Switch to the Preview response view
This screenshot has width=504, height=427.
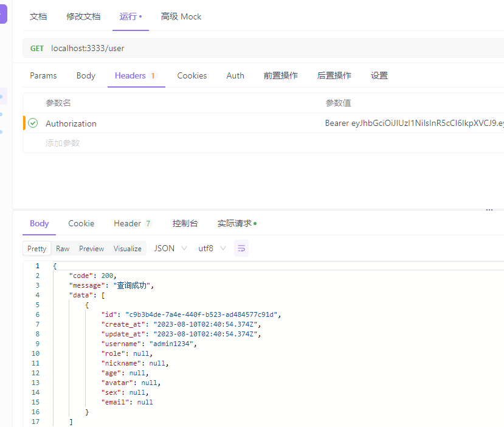point(91,248)
